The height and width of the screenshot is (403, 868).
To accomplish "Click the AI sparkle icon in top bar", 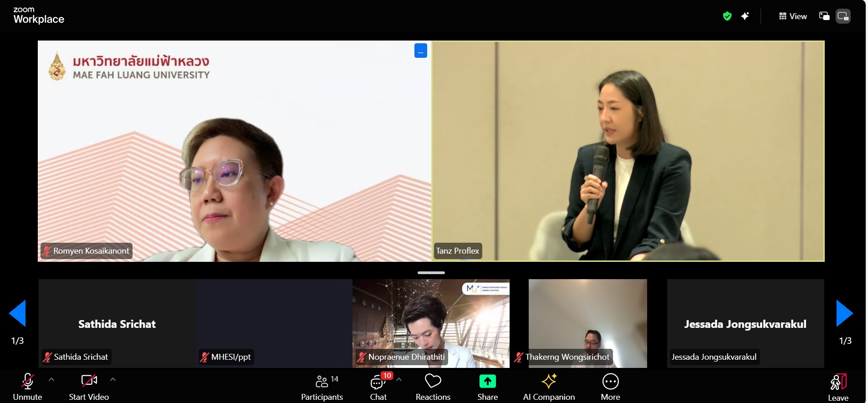I will click(x=745, y=16).
